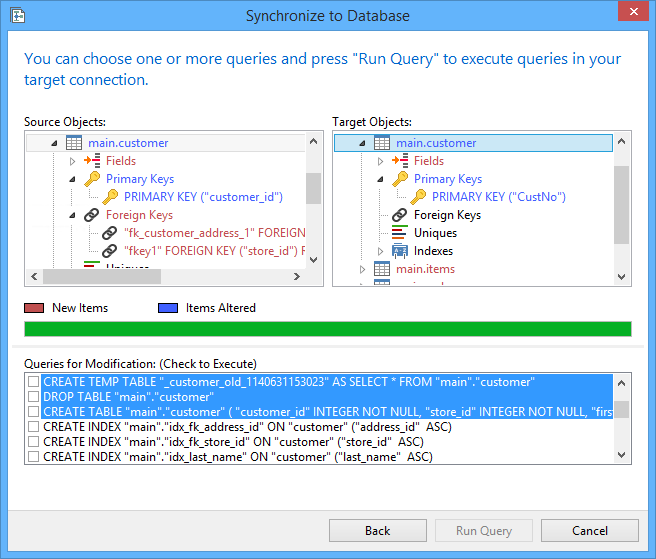Check the CREATE TEMP TABLE query checkbox
This screenshot has width=656, height=559.
tap(33, 382)
